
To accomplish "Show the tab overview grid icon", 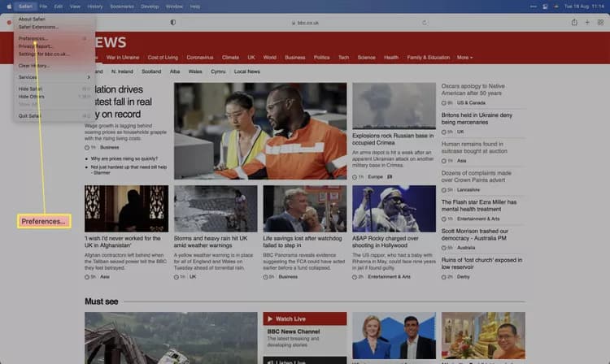I will pyautogui.click(x=600, y=22).
